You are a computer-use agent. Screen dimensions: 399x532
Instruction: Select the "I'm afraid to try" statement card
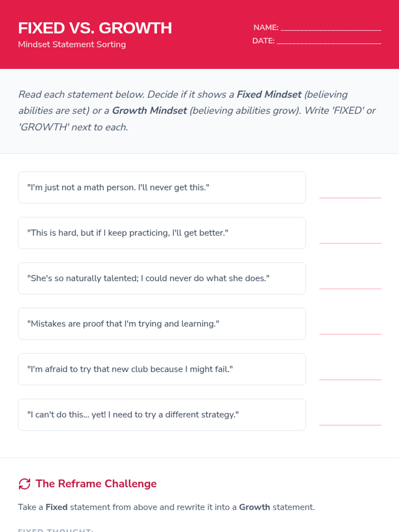tap(162, 369)
